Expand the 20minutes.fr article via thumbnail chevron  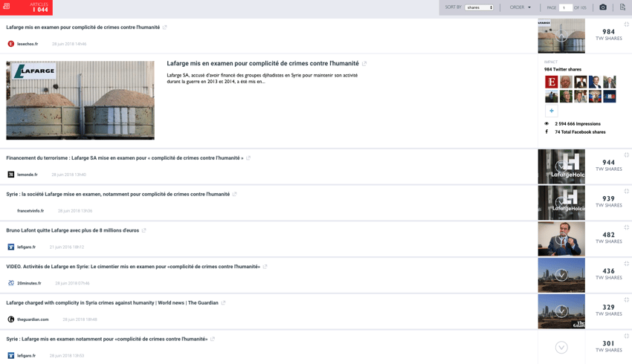561,275
